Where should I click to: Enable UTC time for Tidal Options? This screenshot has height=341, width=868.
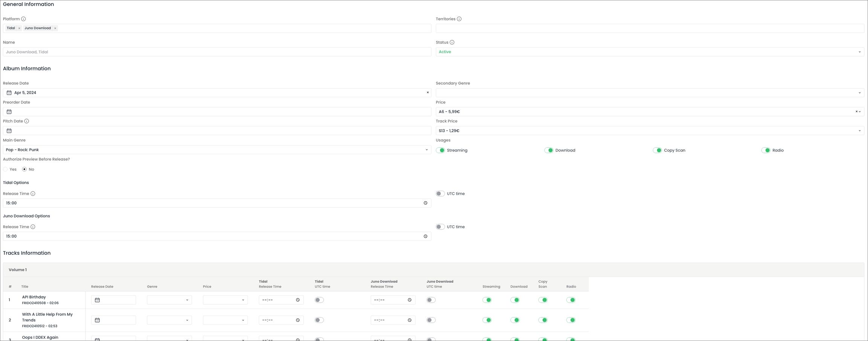point(440,194)
